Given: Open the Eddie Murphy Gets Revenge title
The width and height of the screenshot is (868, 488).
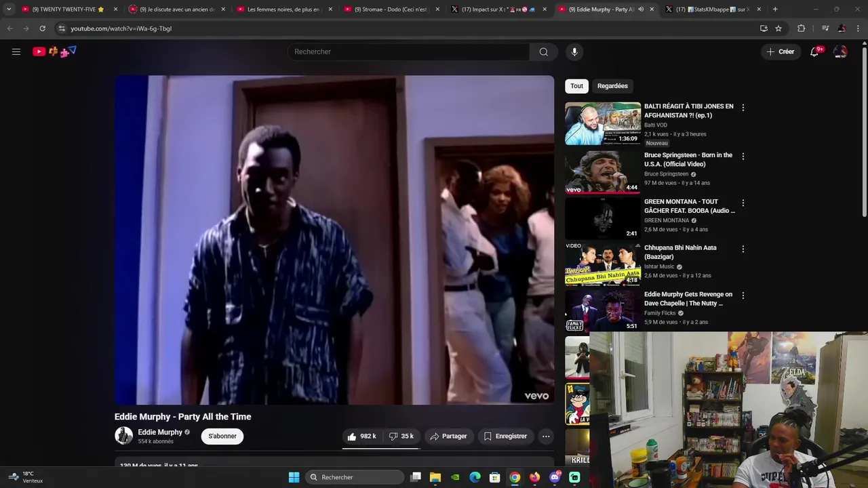Looking at the screenshot, I should (x=688, y=299).
